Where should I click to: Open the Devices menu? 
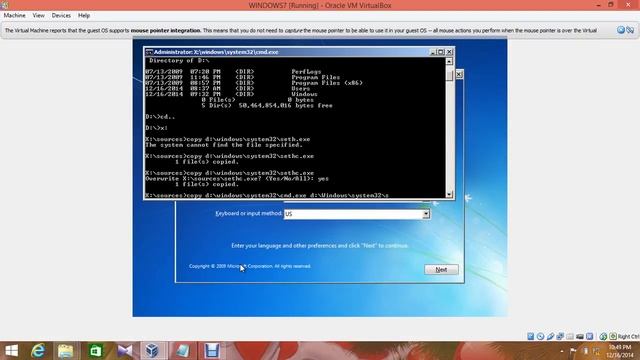pos(61,16)
